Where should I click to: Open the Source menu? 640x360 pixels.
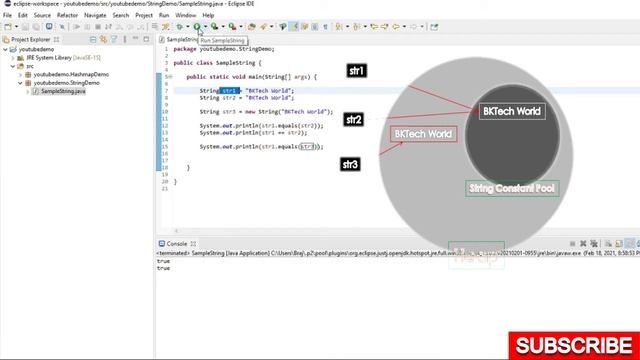tap(42, 15)
